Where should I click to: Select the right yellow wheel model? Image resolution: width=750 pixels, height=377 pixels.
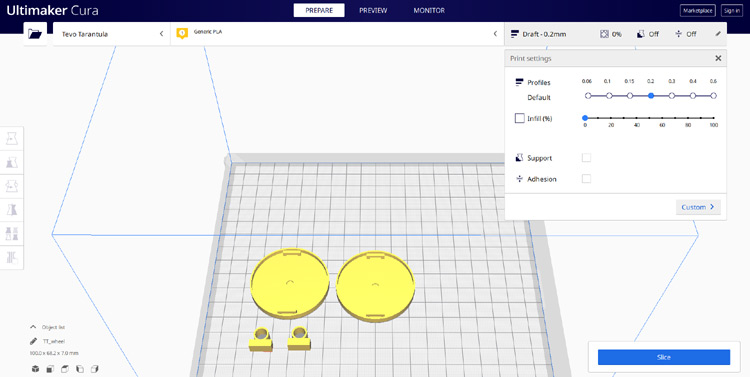(x=375, y=286)
